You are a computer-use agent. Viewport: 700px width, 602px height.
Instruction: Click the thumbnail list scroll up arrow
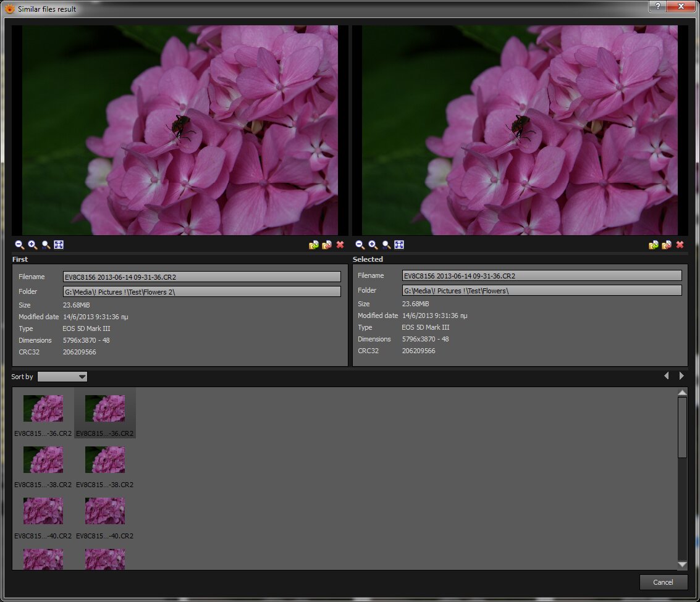(x=682, y=392)
